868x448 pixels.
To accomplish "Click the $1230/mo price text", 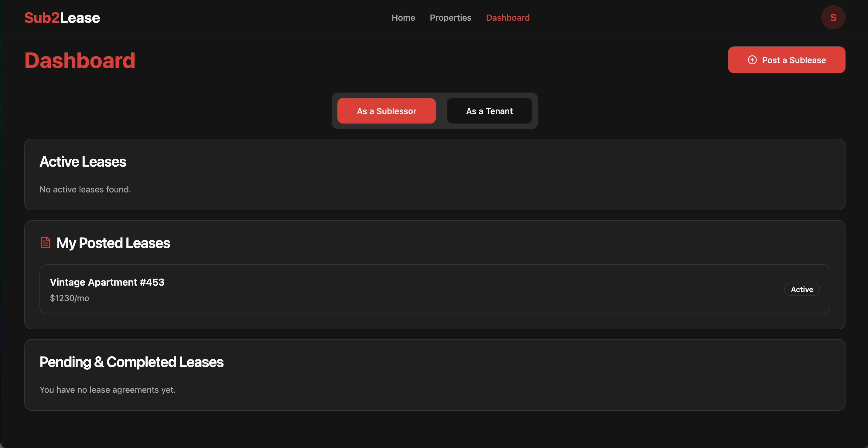I will point(70,298).
